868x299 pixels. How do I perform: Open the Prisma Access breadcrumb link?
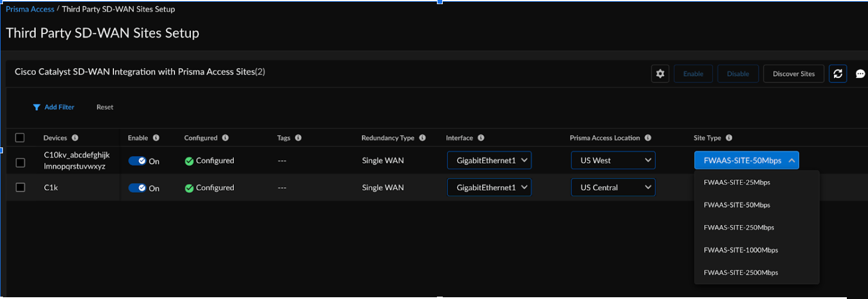click(x=30, y=9)
